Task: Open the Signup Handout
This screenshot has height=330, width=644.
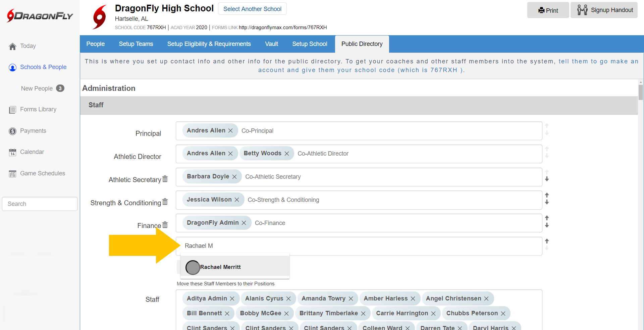Action: point(604,10)
